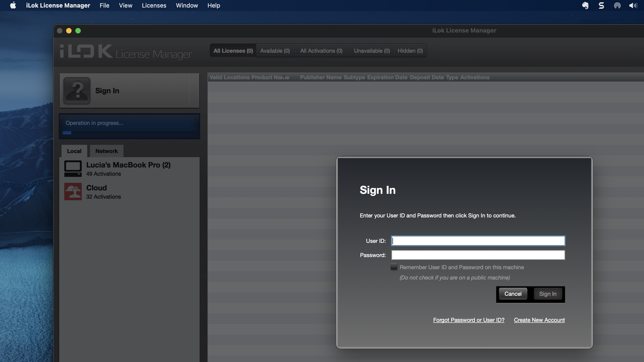Screen dimensions: 644x362
Task: Click the S-shaped menu bar icon
Action: click(601, 5)
